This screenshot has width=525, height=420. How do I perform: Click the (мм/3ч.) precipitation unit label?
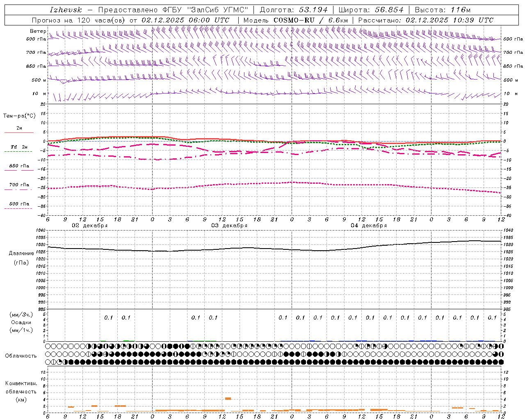click(x=21, y=315)
